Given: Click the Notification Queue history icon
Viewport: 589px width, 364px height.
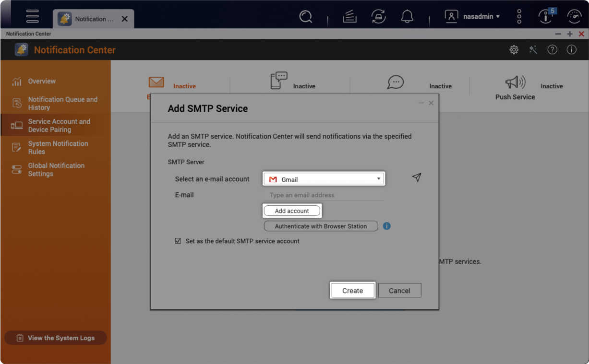Looking at the screenshot, I should point(17,103).
